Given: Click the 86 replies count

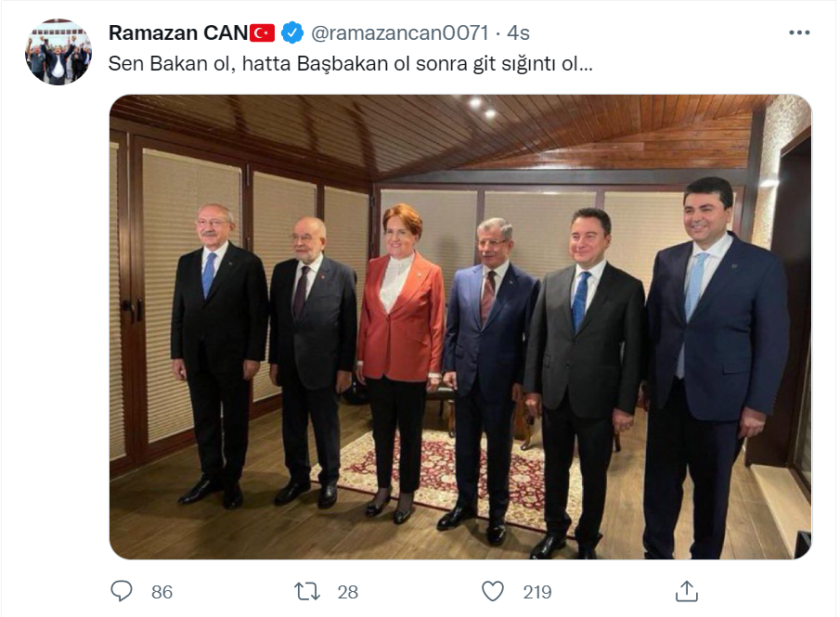Looking at the screenshot, I should (162, 592).
